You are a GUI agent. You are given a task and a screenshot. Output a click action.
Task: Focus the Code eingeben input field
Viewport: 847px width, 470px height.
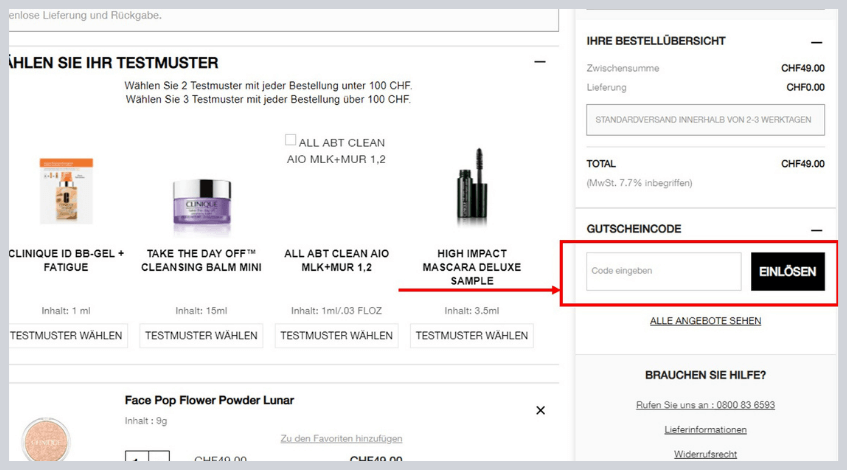[664, 271]
